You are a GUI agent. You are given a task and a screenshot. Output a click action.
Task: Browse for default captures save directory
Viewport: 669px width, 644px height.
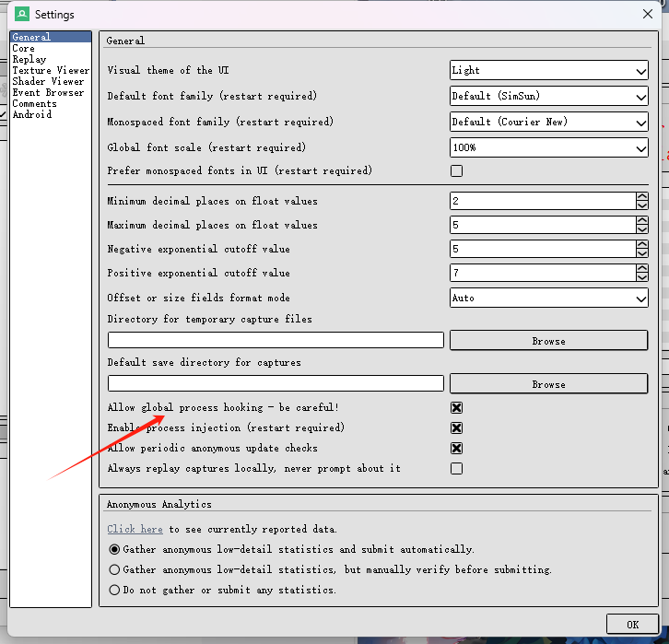(x=549, y=384)
